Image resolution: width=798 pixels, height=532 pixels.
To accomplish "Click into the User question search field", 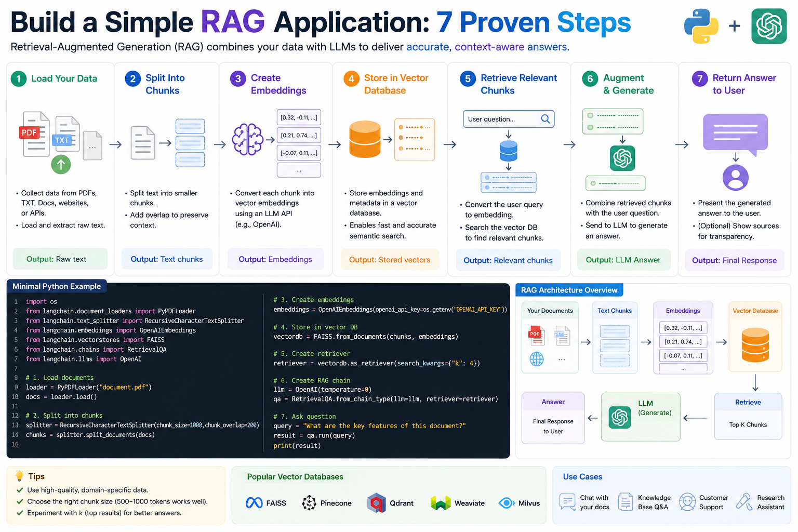I will pos(508,119).
